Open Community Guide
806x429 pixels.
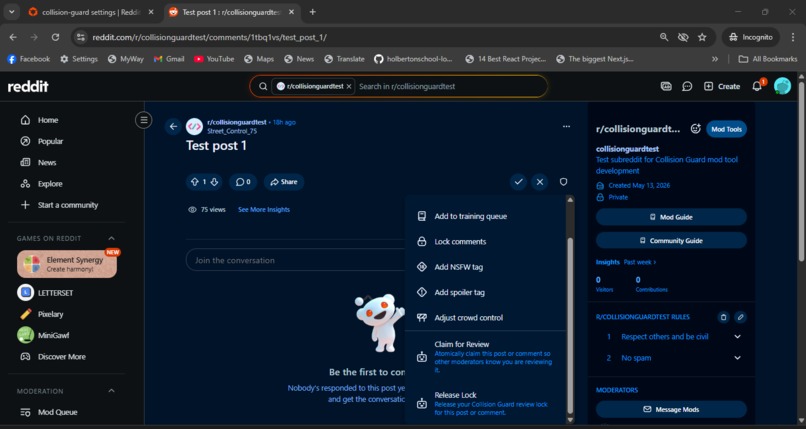pos(671,240)
